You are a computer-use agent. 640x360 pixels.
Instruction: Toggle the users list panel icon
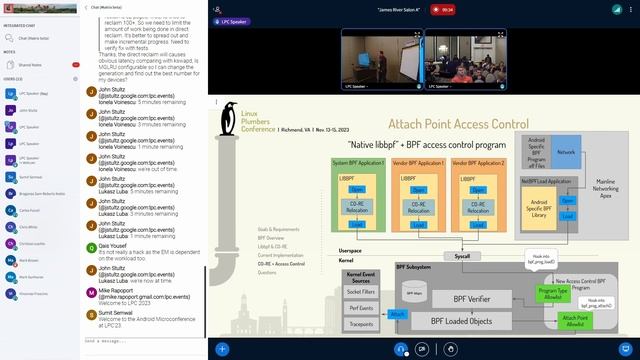pos(217,9)
